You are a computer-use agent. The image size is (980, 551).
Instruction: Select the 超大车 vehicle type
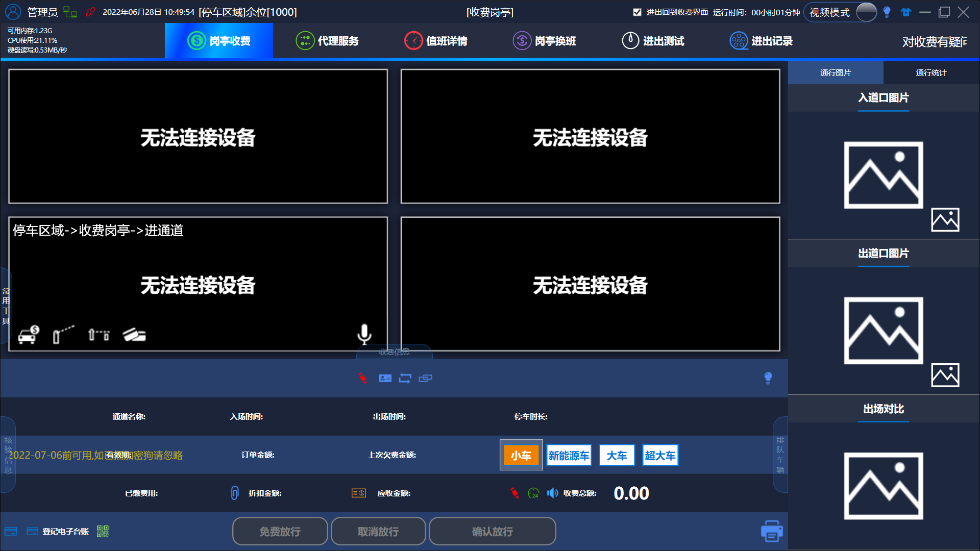pyautogui.click(x=660, y=455)
